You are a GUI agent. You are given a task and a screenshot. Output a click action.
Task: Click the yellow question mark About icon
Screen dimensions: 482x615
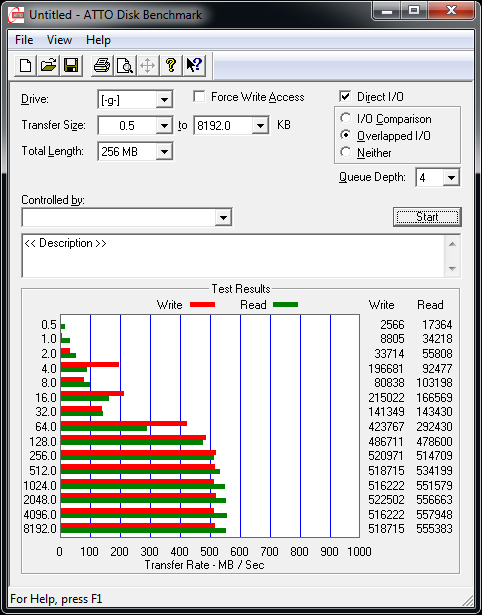tap(171, 65)
